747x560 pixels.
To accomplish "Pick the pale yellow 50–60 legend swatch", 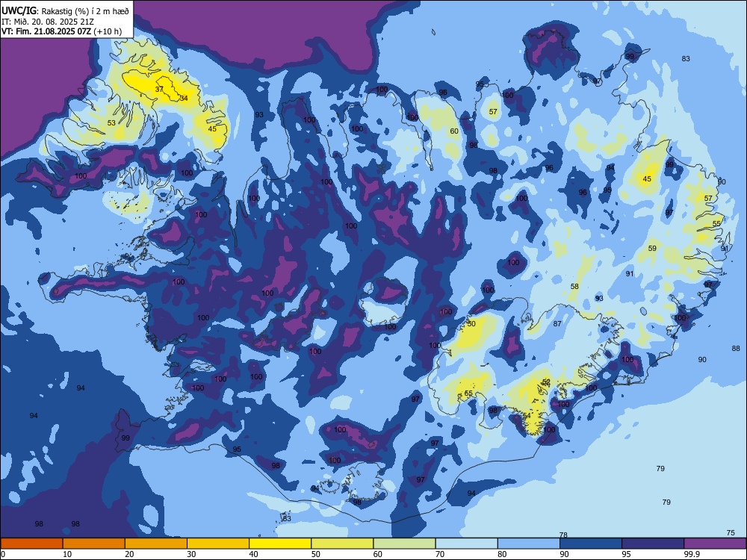I will tap(342, 544).
